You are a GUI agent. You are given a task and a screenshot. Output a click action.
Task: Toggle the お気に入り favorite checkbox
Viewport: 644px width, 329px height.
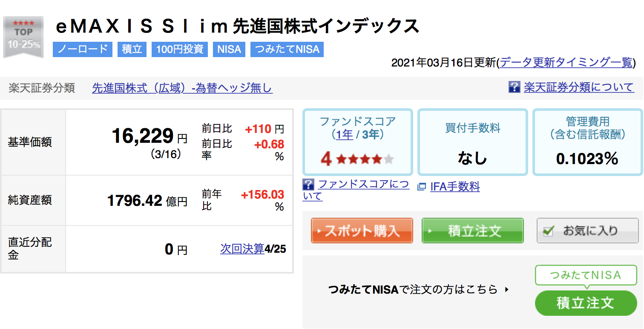[x=549, y=231]
